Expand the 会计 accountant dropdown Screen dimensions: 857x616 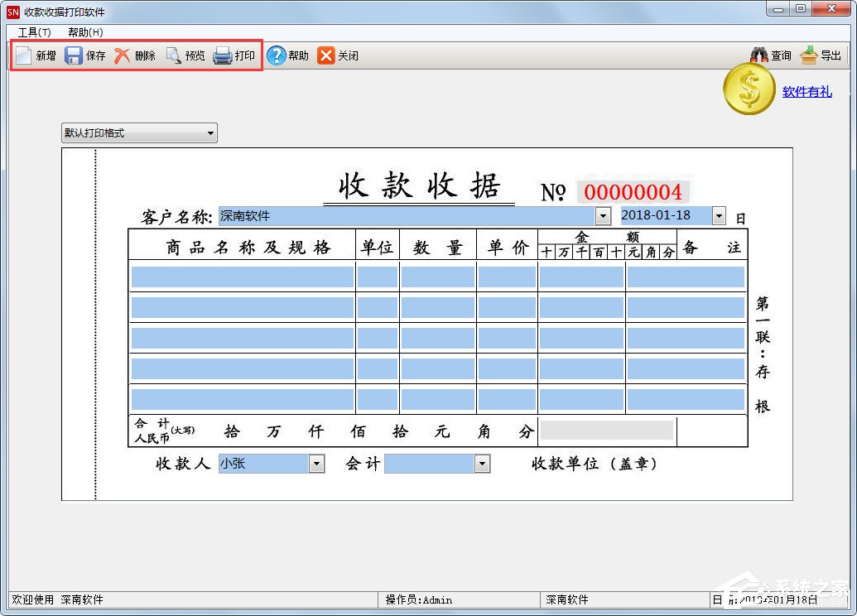[482, 464]
